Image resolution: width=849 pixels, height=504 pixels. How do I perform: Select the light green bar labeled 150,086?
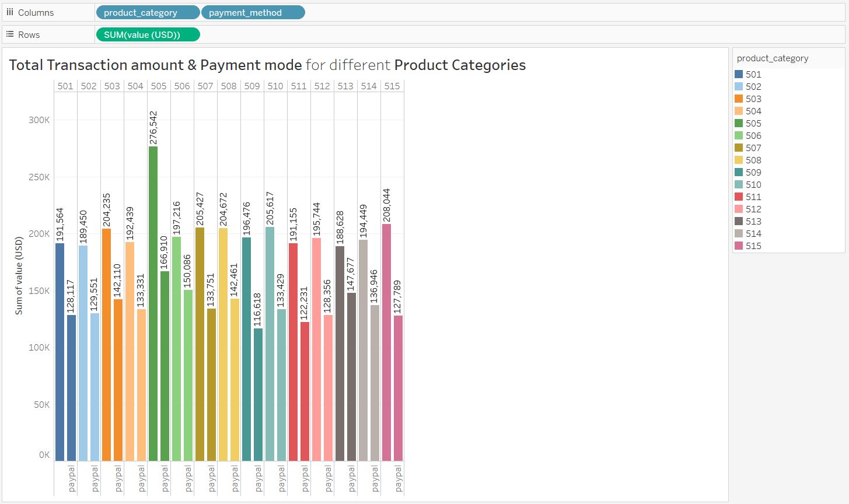188,375
